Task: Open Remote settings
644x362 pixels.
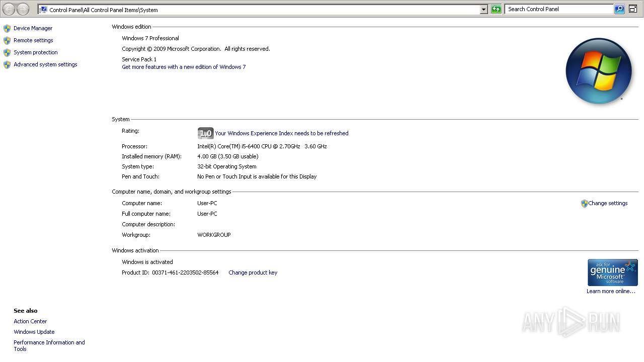Action: click(33, 40)
